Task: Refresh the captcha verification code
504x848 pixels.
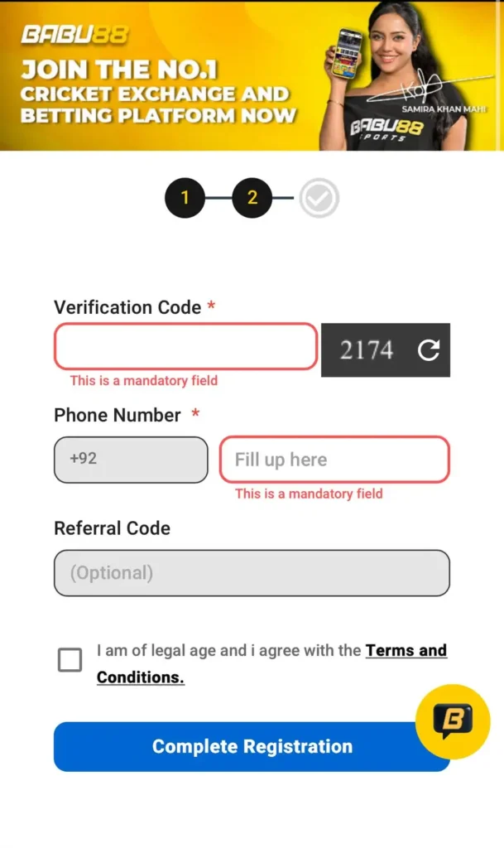Action: coord(428,350)
